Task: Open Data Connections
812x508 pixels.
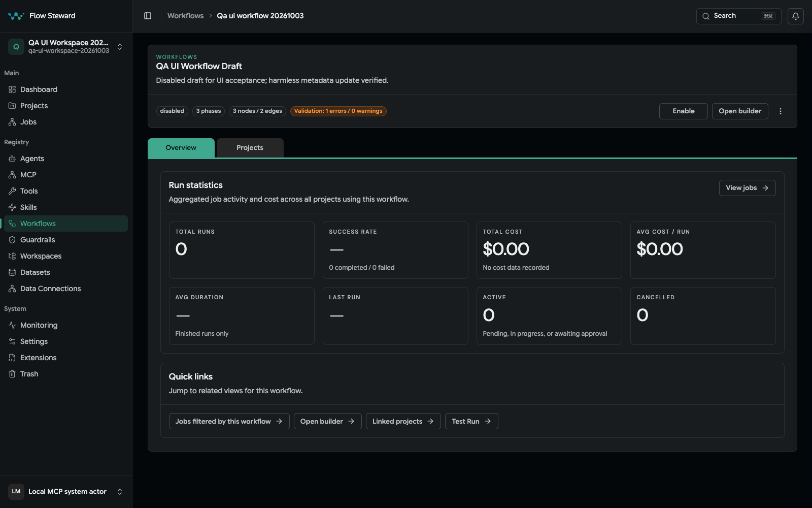Action: 66,289
